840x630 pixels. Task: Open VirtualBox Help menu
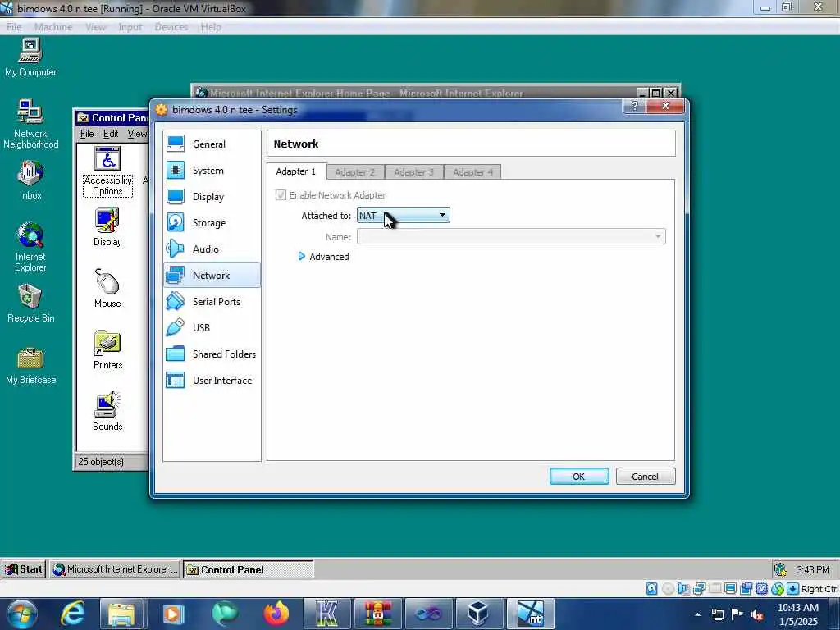click(x=211, y=27)
